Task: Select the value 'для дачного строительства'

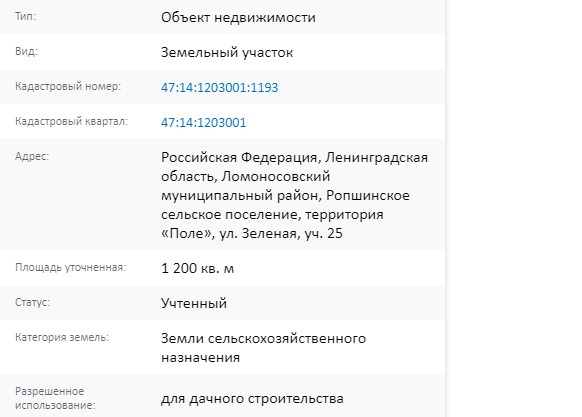Action: pyautogui.click(x=252, y=399)
